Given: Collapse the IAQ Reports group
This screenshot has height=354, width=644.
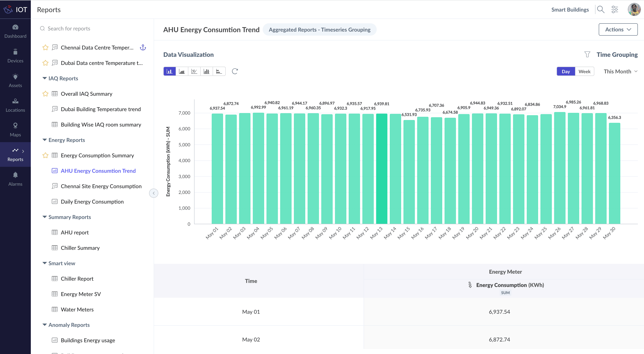Looking at the screenshot, I should tap(44, 78).
